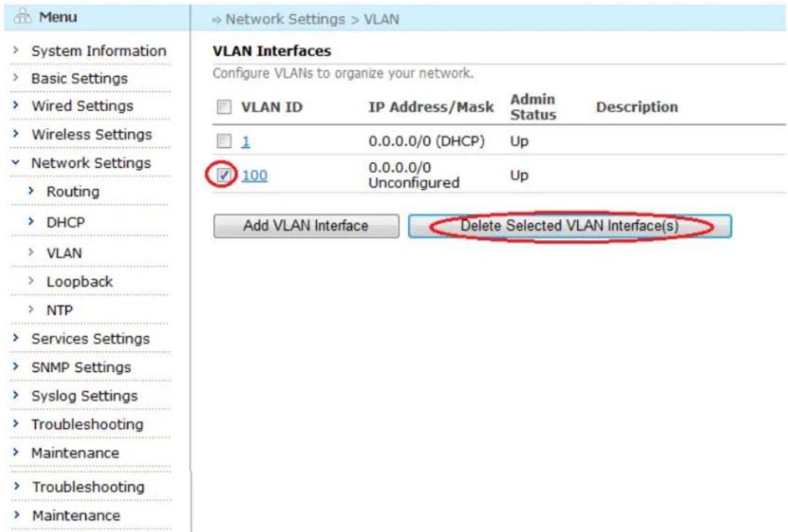
Task: Open Basic Settings menu item
Action: click(x=80, y=78)
